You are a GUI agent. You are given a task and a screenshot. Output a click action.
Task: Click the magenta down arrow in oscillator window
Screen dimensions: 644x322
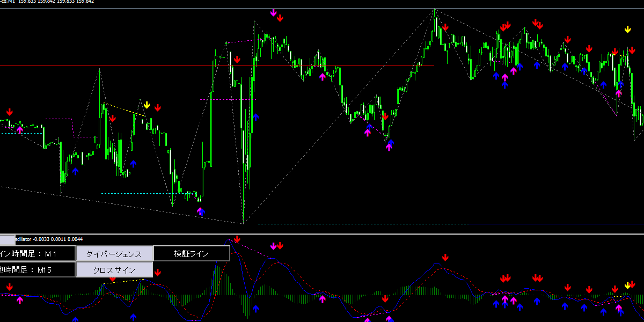coord(273,246)
